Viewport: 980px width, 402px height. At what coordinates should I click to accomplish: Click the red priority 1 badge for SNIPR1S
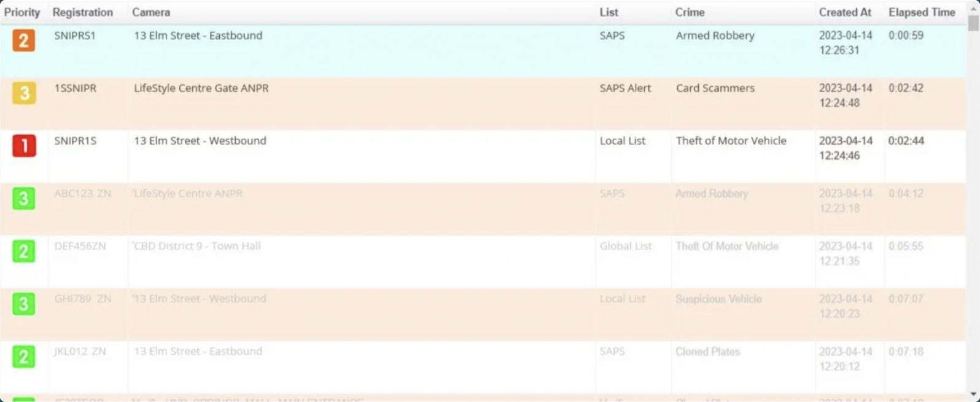tap(23, 146)
